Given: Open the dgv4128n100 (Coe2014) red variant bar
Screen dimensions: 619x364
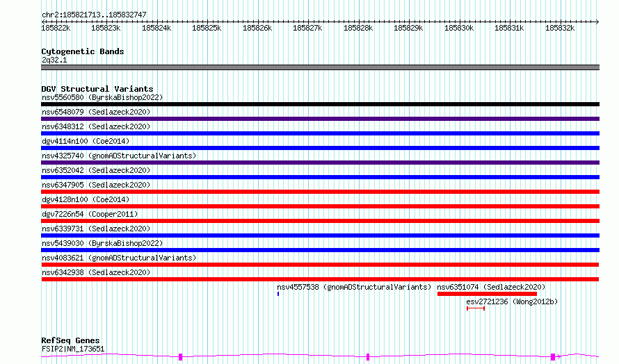Looking at the screenshot, I should tap(320, 206).
